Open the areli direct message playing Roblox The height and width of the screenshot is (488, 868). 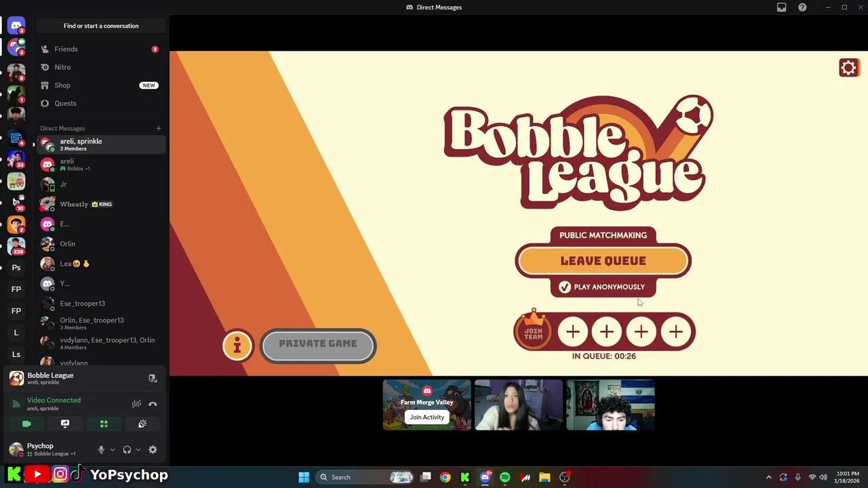[x=101, y=165]
